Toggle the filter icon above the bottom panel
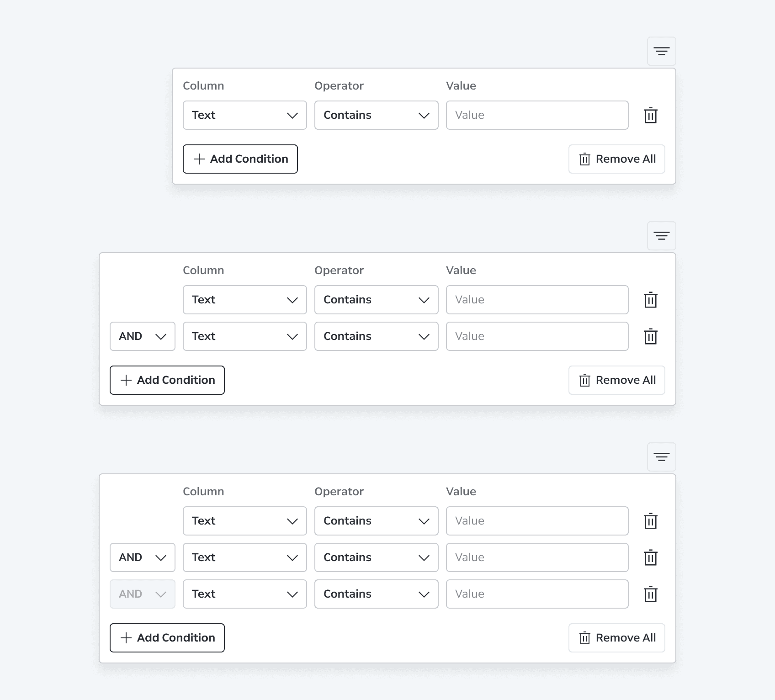 coord(661,457)
